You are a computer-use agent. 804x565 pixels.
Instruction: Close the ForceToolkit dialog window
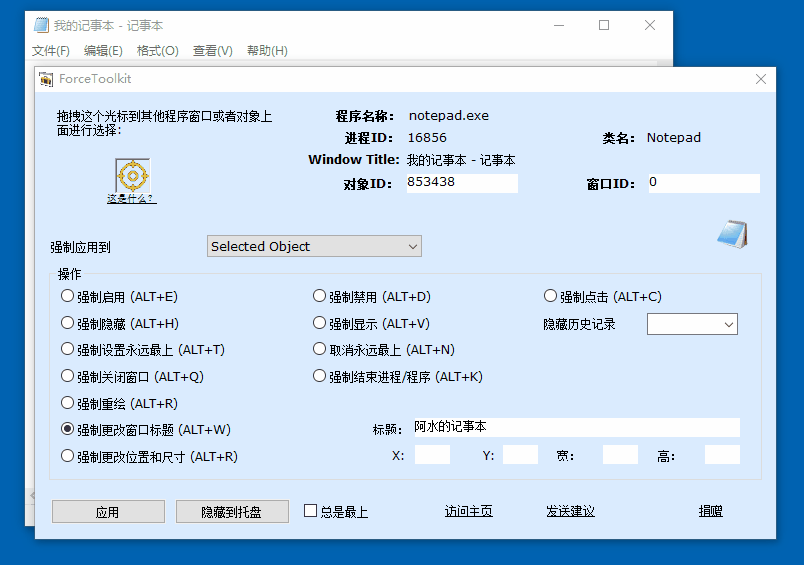761,79
